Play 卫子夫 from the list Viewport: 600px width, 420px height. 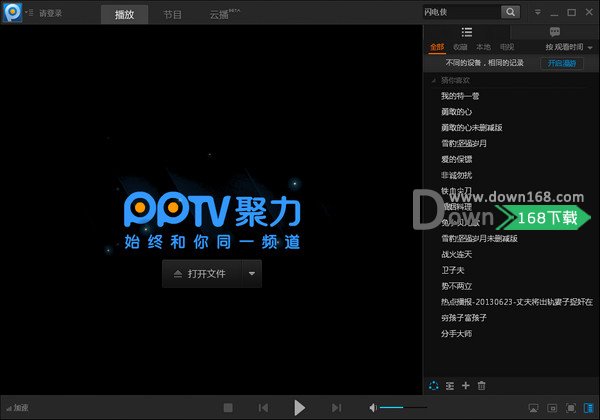pos(453,270)
